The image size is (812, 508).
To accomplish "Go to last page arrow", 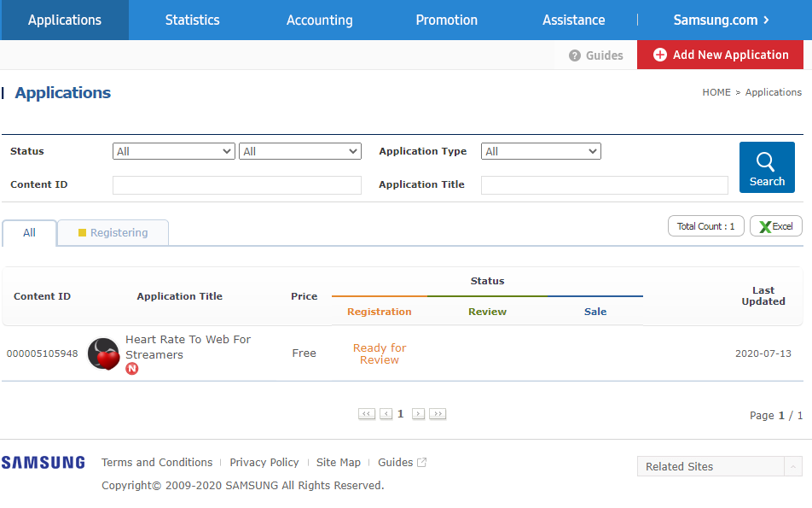I will coord(438,413).
